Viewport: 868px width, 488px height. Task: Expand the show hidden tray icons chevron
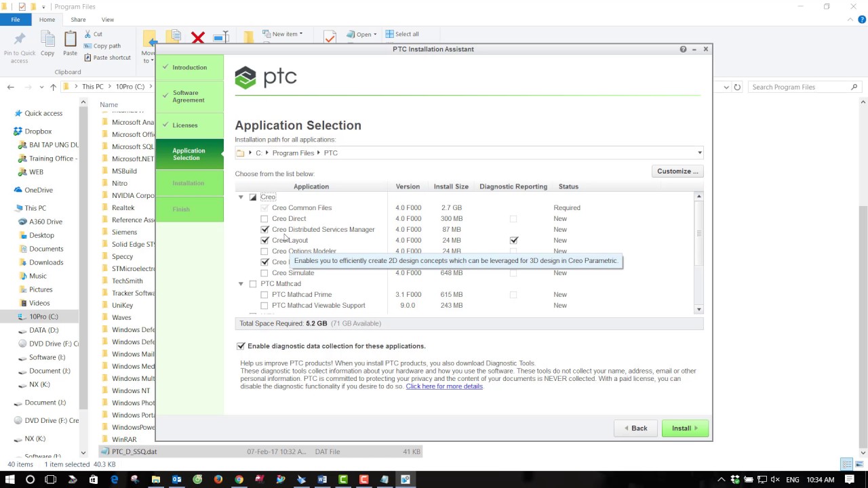click(x=721, y=479)
